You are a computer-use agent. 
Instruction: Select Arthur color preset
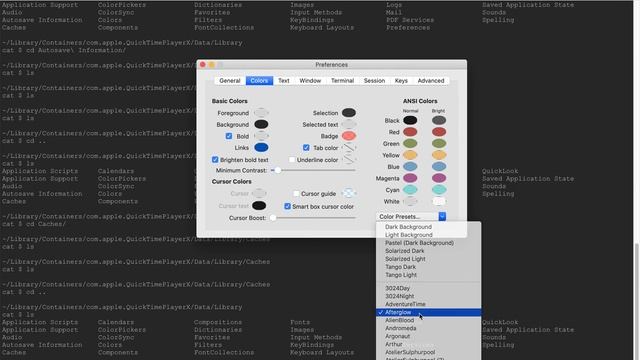coord(429,344)
